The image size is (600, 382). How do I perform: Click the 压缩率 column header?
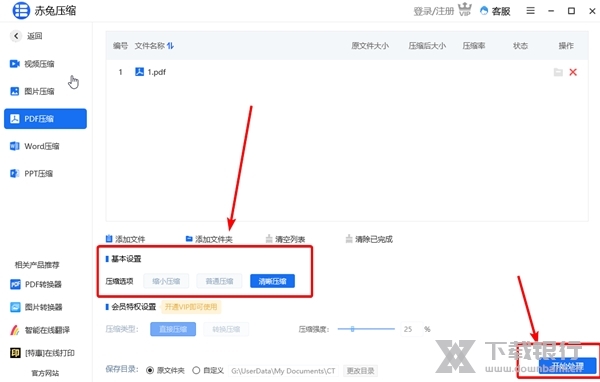[x=474, y=46]
